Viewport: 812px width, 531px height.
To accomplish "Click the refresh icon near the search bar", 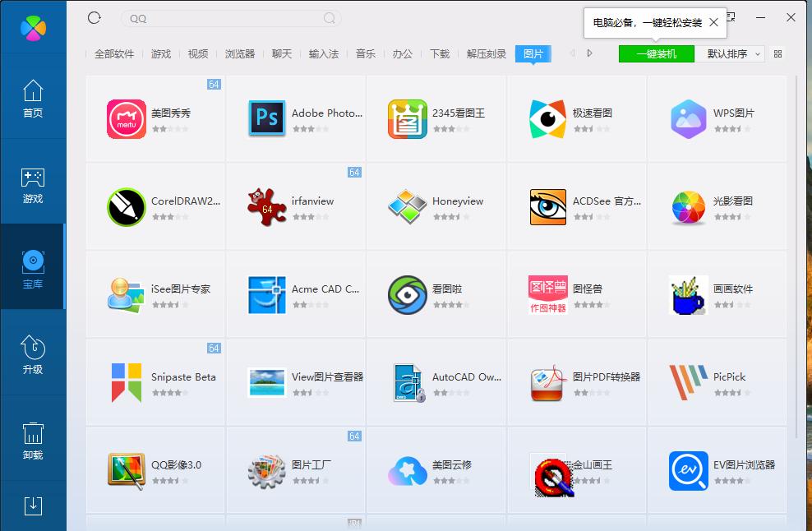I will click(94, 17).
